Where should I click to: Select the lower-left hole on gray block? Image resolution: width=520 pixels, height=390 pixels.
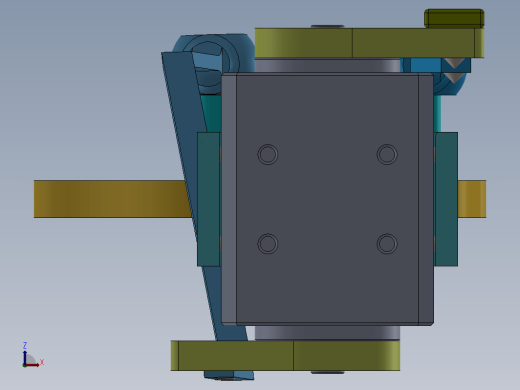(x=268, y=244)
